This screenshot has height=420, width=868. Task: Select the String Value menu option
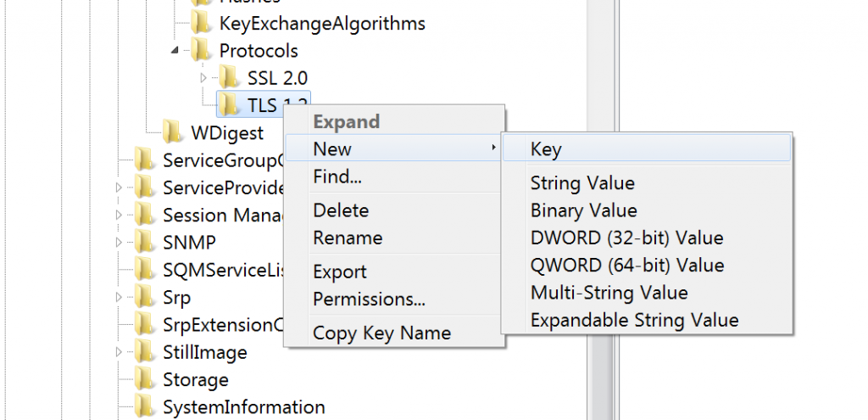pyautogui.click(x=582, y=183)
